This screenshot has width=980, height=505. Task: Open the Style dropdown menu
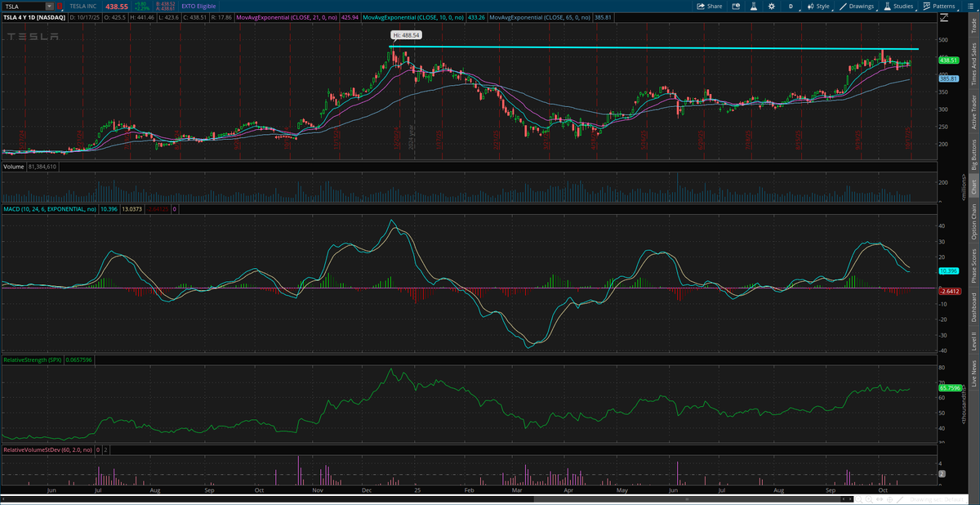coord(817,6)
